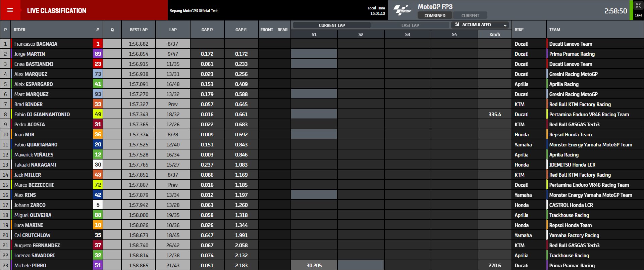Click Di Giannantonio's yellow 49 badge
Screen dimensions: 644x270
(98, 114)
